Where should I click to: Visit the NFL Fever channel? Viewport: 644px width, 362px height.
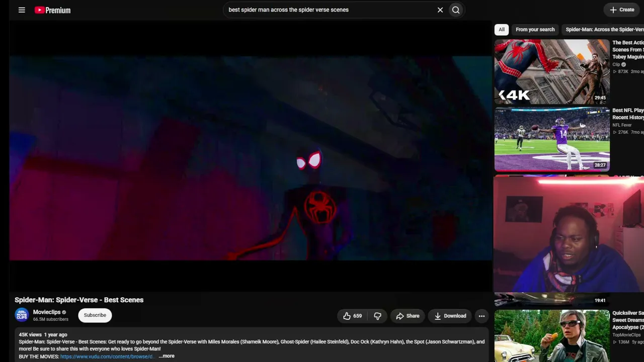(622, 125)
